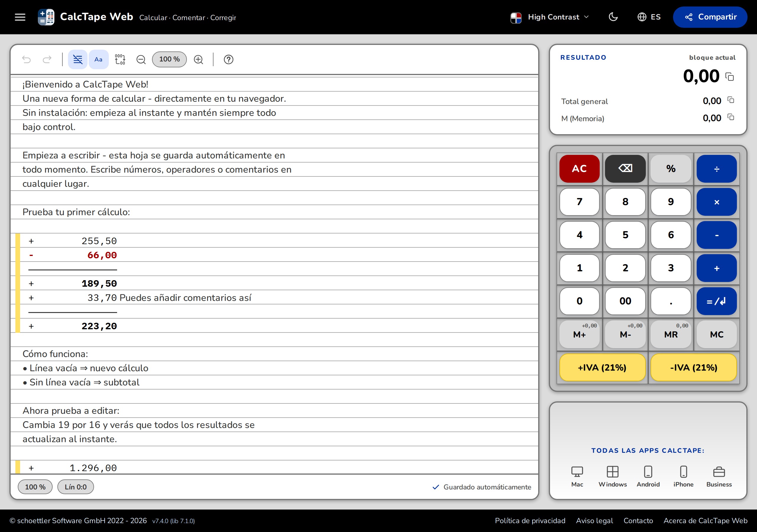Click the MC memory clear key
Screen dimensions: 757x532
point(716,334)
